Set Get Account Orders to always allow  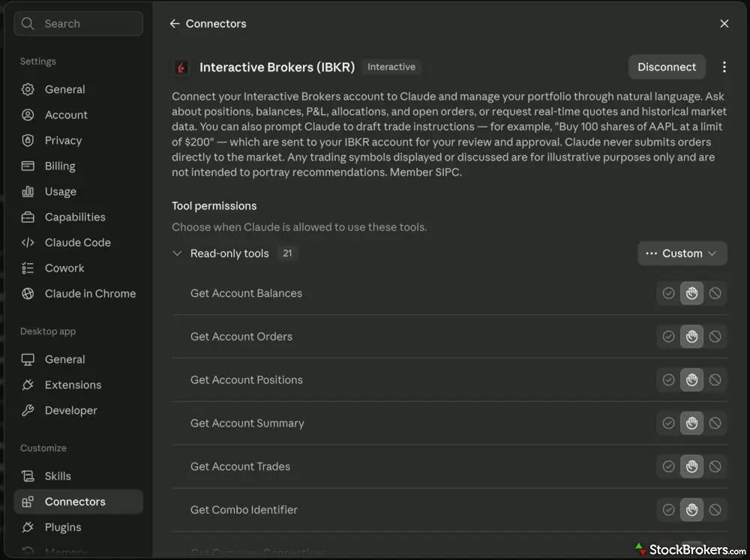(668, 337)
